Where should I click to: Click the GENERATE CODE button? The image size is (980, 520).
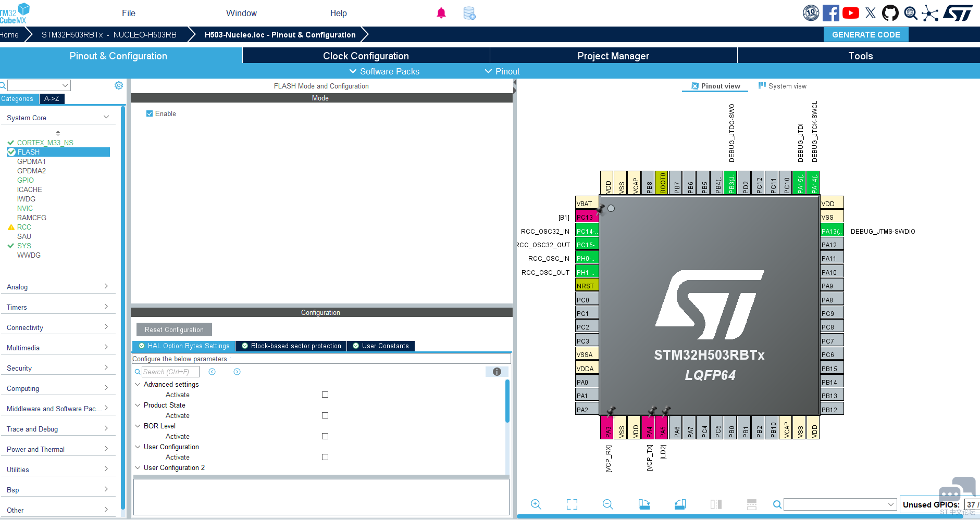(x=866, y=34)
